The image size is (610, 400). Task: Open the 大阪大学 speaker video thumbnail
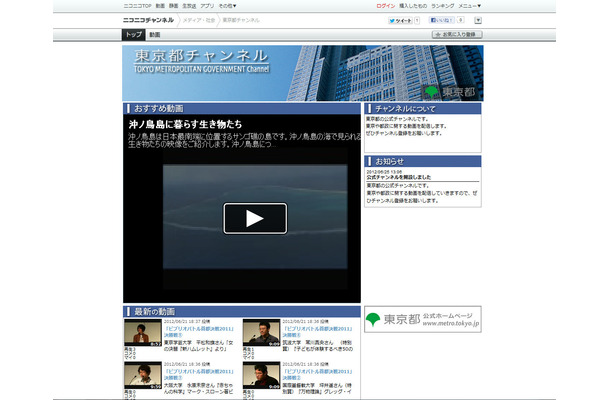(143, 375)
